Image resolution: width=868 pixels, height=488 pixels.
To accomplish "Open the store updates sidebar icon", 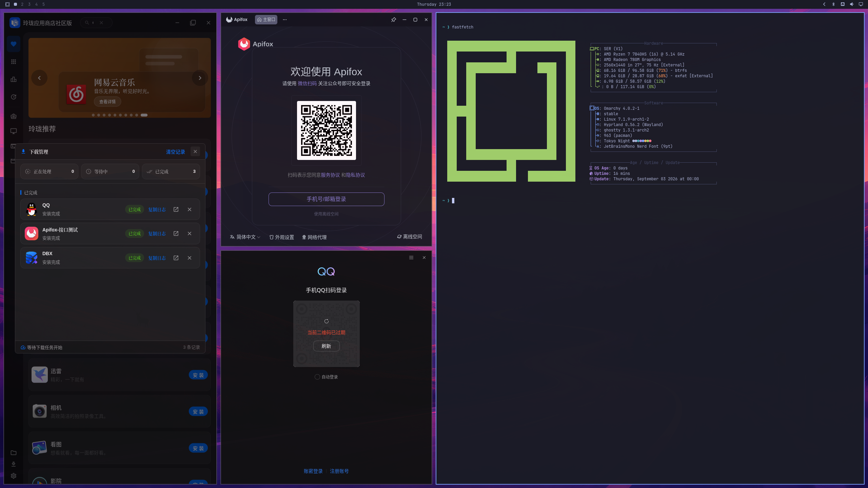I will [14, 97].
